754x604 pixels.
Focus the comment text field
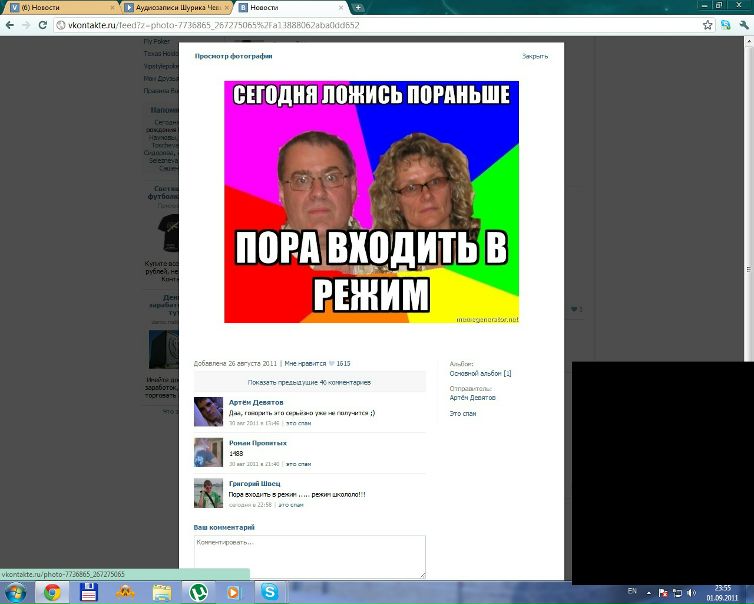[309, 556]
